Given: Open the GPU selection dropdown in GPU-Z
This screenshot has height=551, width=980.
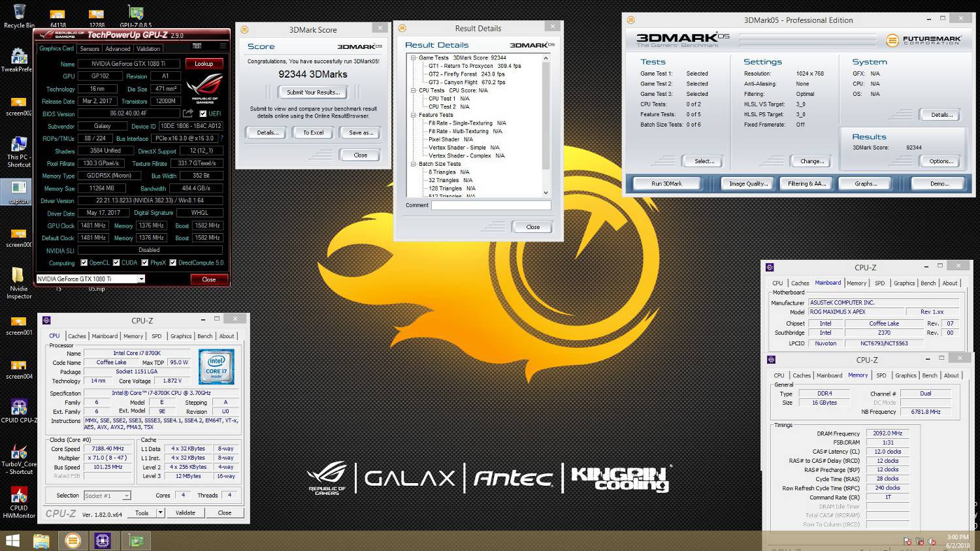Looking at the screenshot, I should click(x=141, y=279).
